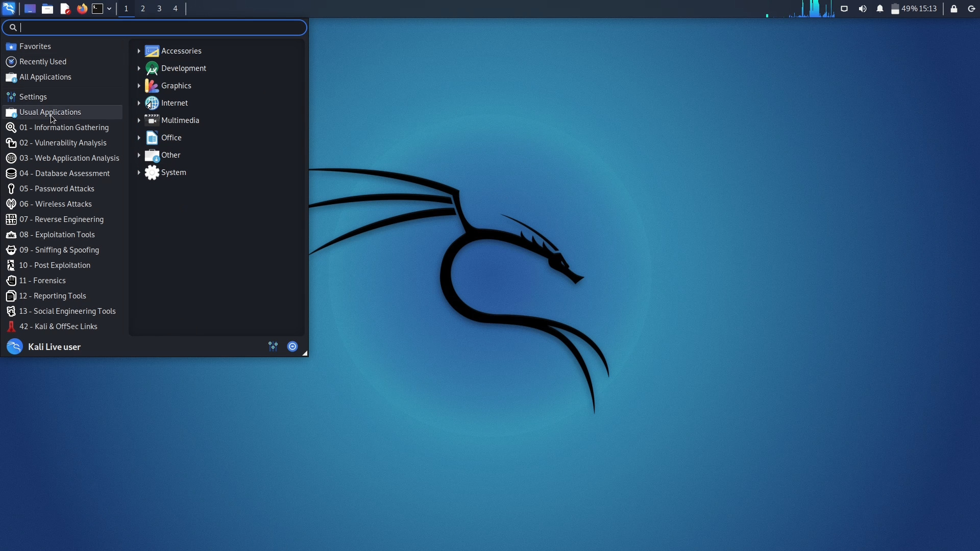Switch to workspace 1
The image size is (980, 551).
(x=126, y=9)
